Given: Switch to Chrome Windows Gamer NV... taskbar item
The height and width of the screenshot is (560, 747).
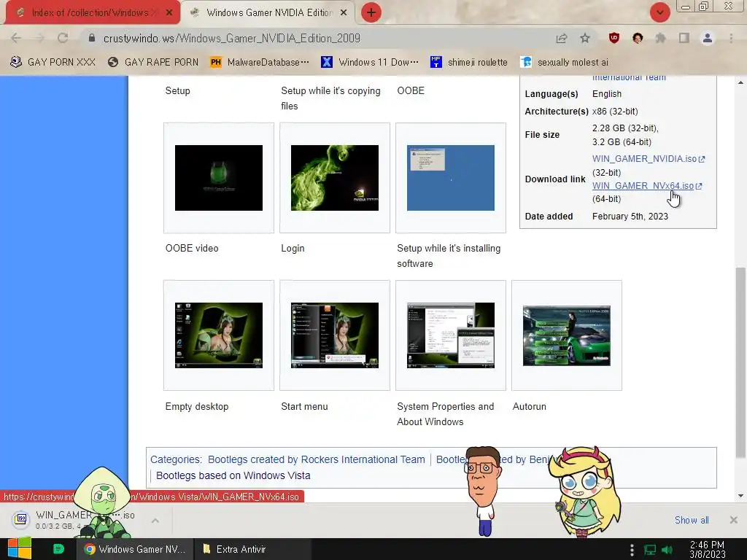Looking at the screenshot, I should click(x=135, y=549).
